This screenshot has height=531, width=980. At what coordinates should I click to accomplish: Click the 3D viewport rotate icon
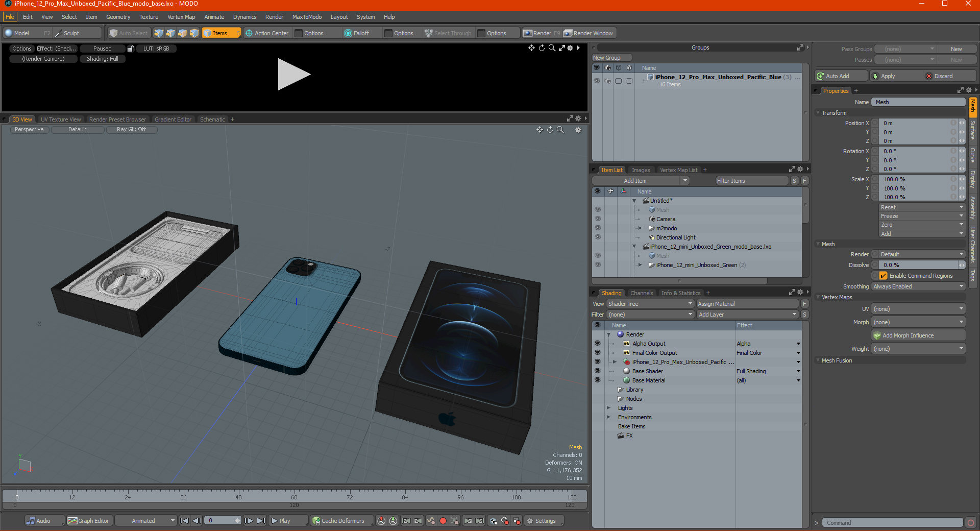(x=550, y=130)
